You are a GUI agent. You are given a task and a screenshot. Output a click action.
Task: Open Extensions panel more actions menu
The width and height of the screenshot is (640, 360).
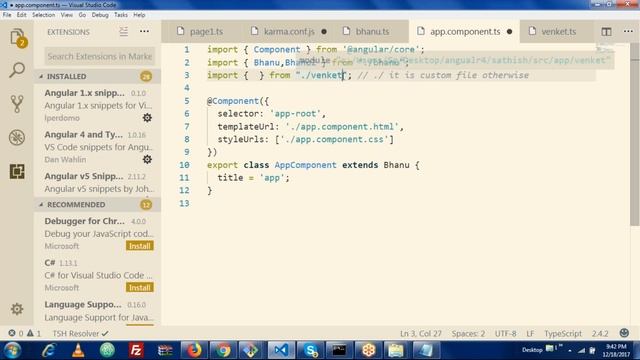point(144,31)
